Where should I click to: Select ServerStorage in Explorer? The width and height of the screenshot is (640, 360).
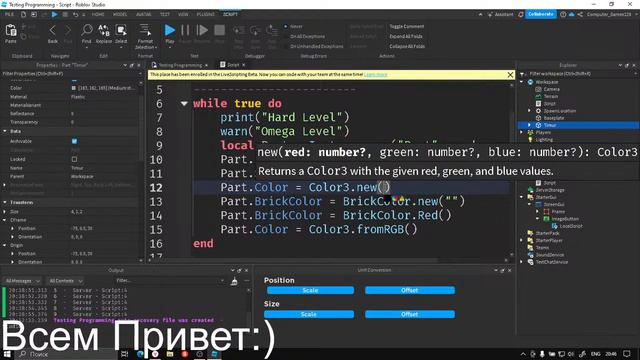(x=546, y=190)
